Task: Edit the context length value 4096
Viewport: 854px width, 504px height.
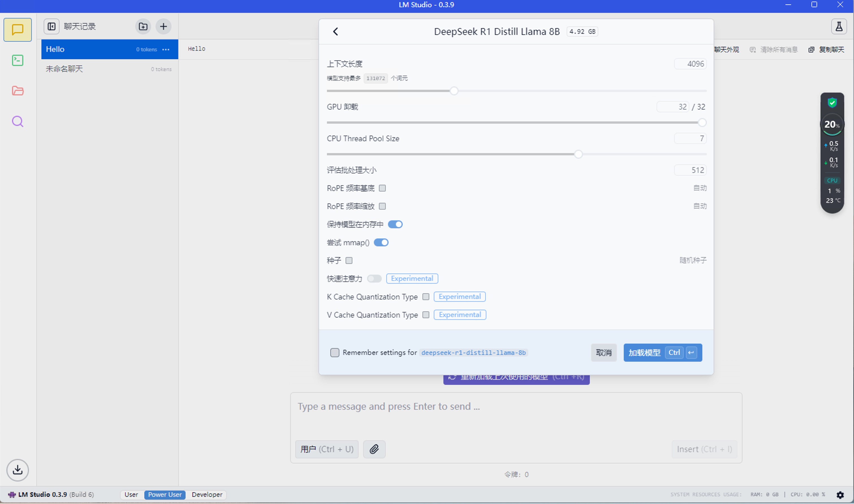Action: (690, 64)
